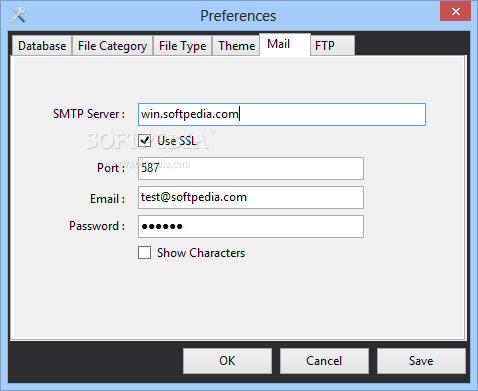Click the 'Password :' label
The height and width of the screenshot is (391, 478).
97,226
